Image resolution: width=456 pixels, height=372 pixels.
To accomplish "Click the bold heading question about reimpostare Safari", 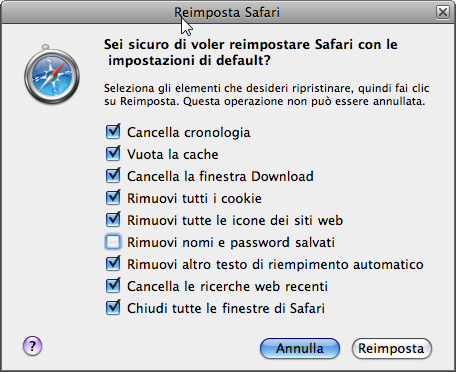I will pyautogui.click(x=251, y=52).
